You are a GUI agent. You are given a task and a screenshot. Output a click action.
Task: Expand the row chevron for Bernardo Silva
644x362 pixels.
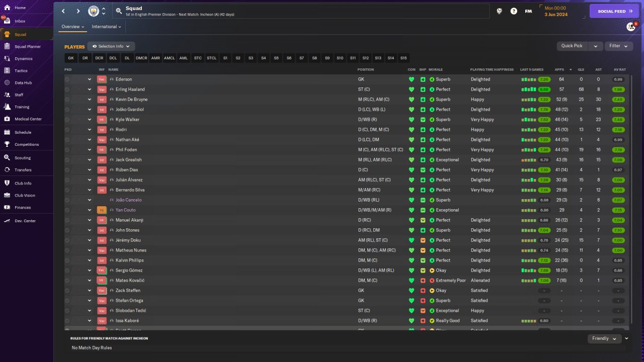pyautogui.click(x=90, y=190)
